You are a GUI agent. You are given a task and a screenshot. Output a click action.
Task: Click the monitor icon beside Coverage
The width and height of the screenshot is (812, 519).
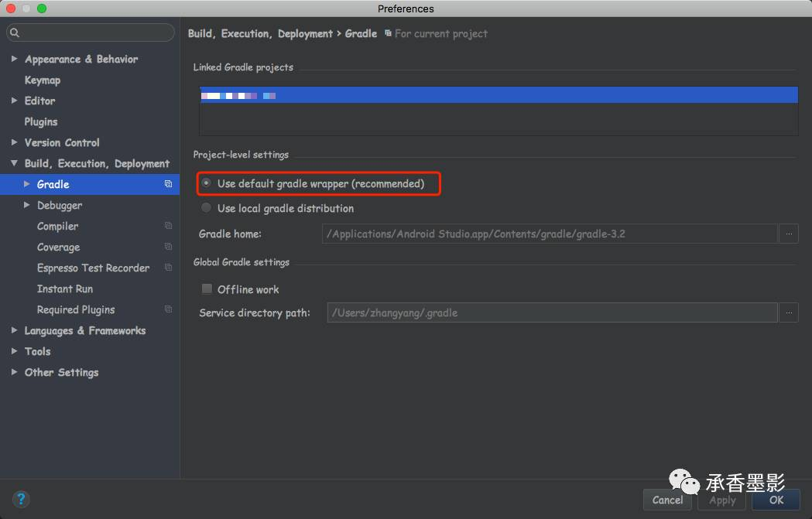[168, 247]
